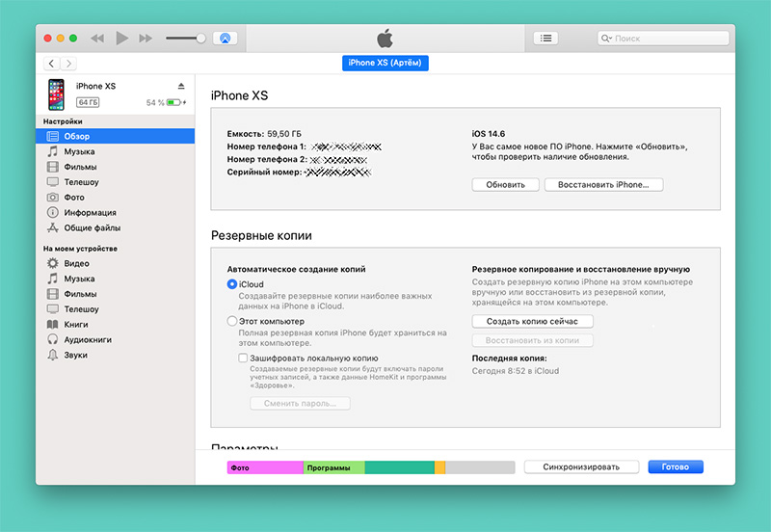The width and height of the screenshot is (771, 532).
Task: Click the Обновить button
Action: [505, 185]
